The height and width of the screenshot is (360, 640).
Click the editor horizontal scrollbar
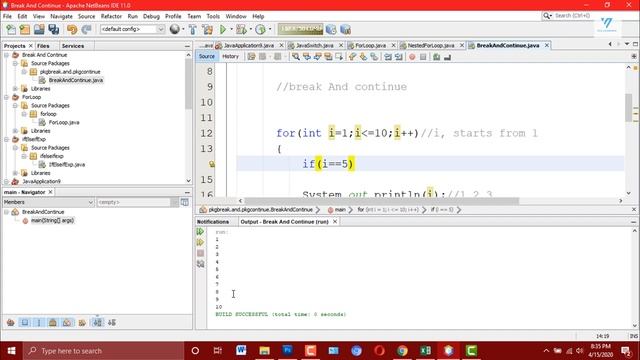381,201
